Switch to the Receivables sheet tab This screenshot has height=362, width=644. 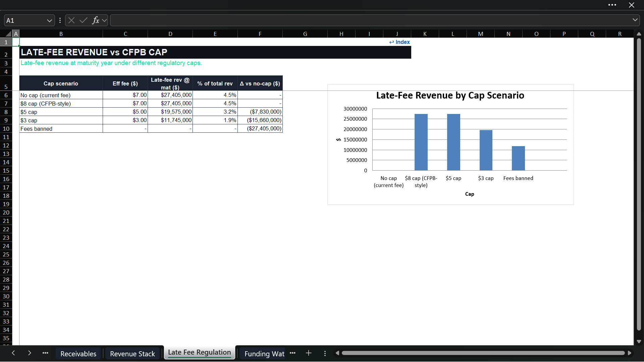click(78, 354)
